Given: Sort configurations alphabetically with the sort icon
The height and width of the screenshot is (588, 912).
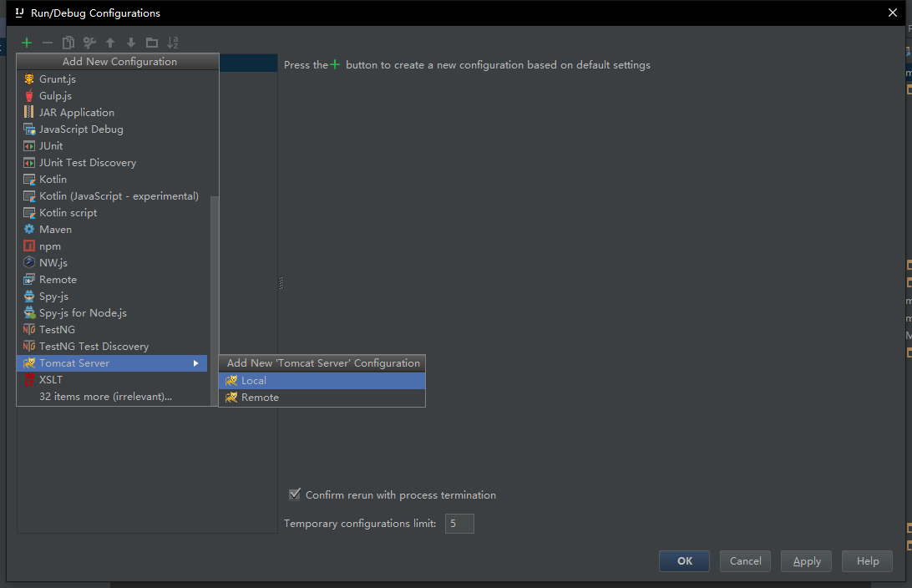Looking at the screenshot, I should [x=172, y=43].
